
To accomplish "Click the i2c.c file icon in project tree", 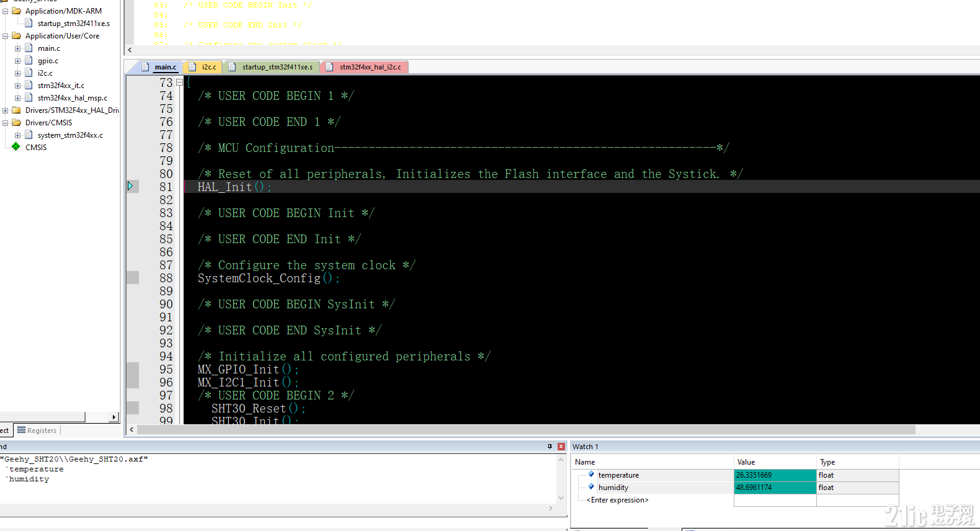I will pyautogui.click(x=29, y=73).
